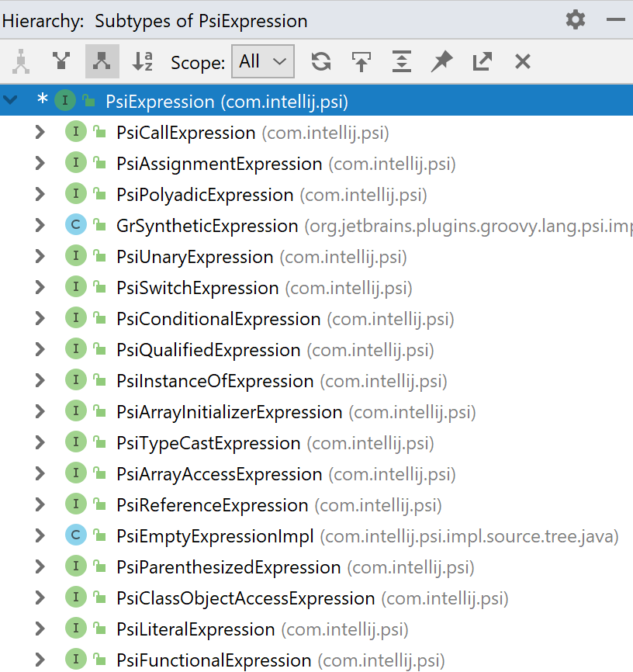
Task: Open the hierarchy settings gear
Action: tap(575, 21)
